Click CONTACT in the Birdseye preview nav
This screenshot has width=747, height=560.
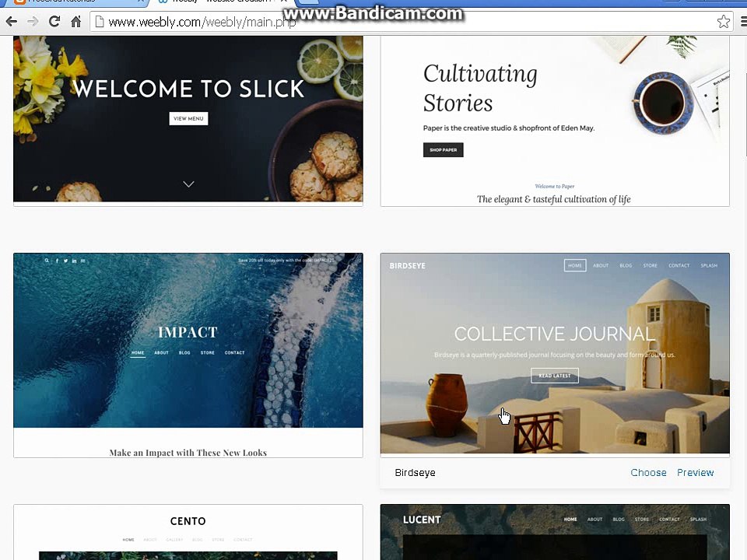coord(679,265)
